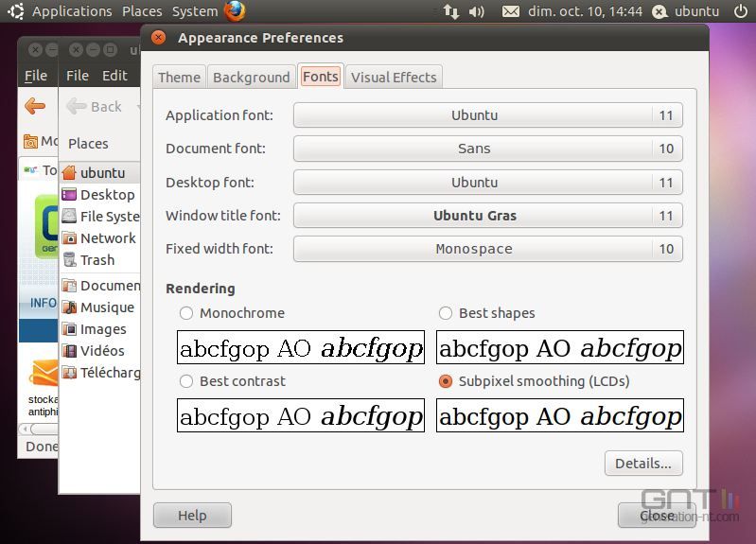Click Best contrast font preview sample
The width and height of the screenshot is (756, 544).
tap(301, 415)
